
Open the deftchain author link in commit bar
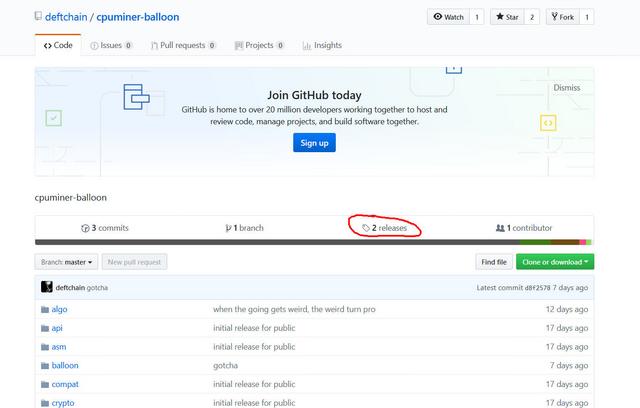coord(70,288)
